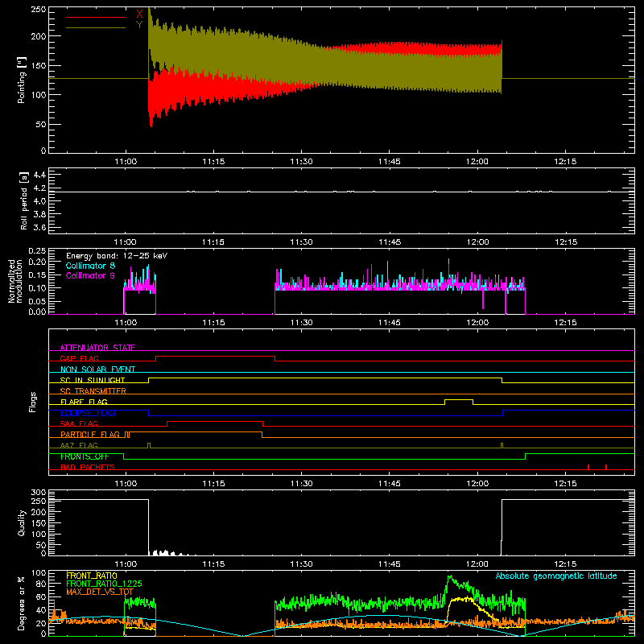Viewport: 644px width, 644px height.
Task: Click the FLARE_FLAG label
Action: 84,402
